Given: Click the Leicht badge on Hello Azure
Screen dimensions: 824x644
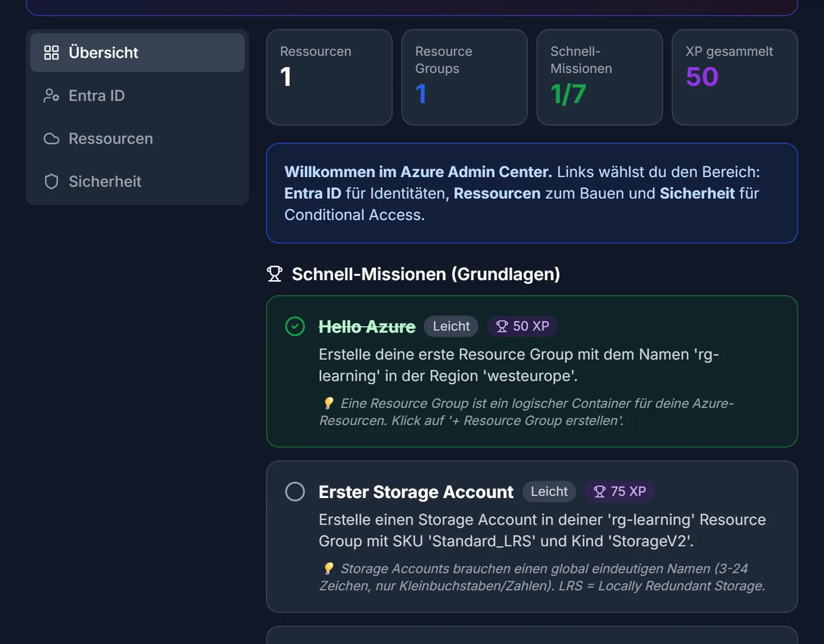Looking at the screenshot, I should [x=451, y=326].
